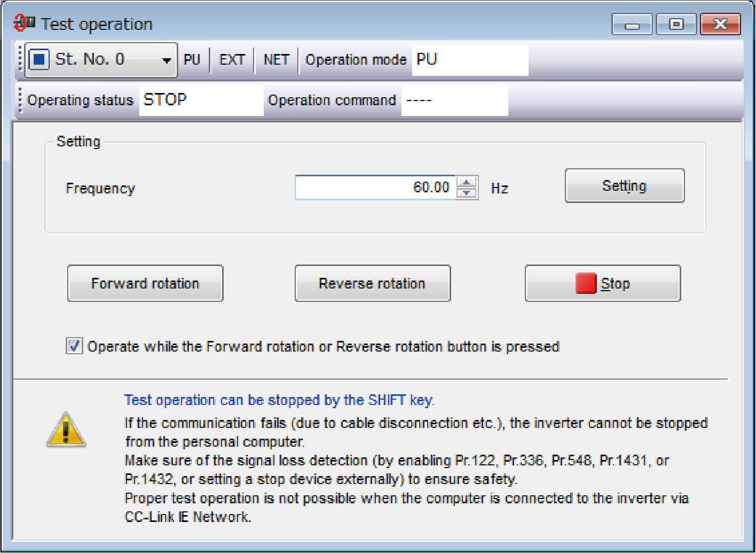The width and height of the screenshot is (756, 553).
Task: Apply frequency with the Setting button
Action: click(x=624, y=186)
